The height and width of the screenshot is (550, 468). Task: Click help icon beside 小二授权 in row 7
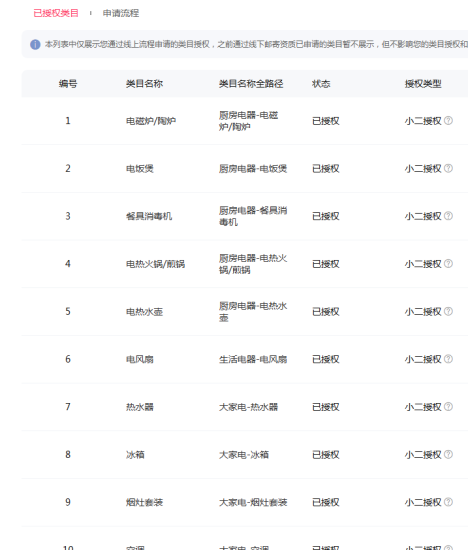coord(448,407)
